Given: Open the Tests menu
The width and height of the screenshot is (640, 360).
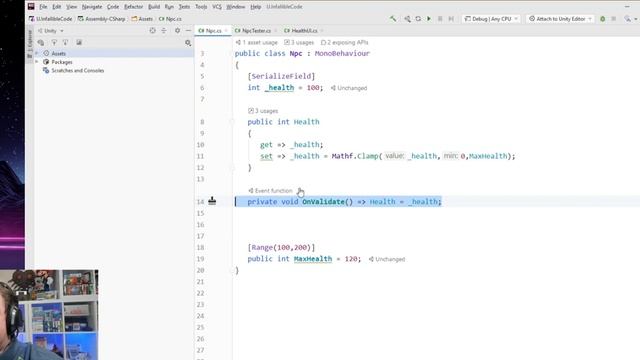Looking at the screenshot, I should 184,7.
